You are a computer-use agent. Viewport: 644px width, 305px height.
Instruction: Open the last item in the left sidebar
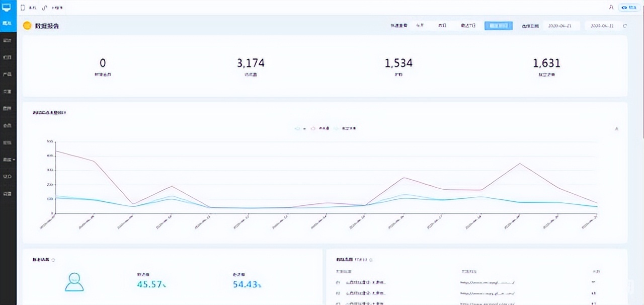8,194
